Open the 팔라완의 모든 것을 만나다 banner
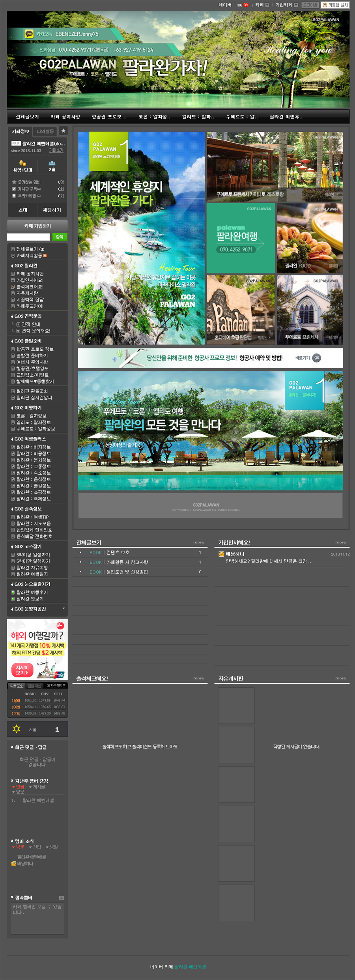This screenshot has width=355, height=980. pyautogui.click(x=210, y=431)
